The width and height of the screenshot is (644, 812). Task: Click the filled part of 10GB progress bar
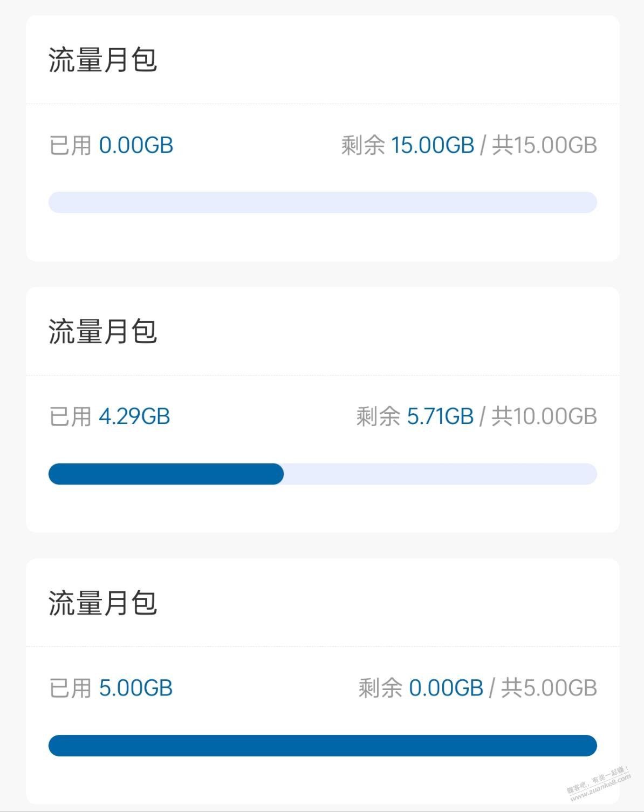pyautogui.click(x=166, y=474)
